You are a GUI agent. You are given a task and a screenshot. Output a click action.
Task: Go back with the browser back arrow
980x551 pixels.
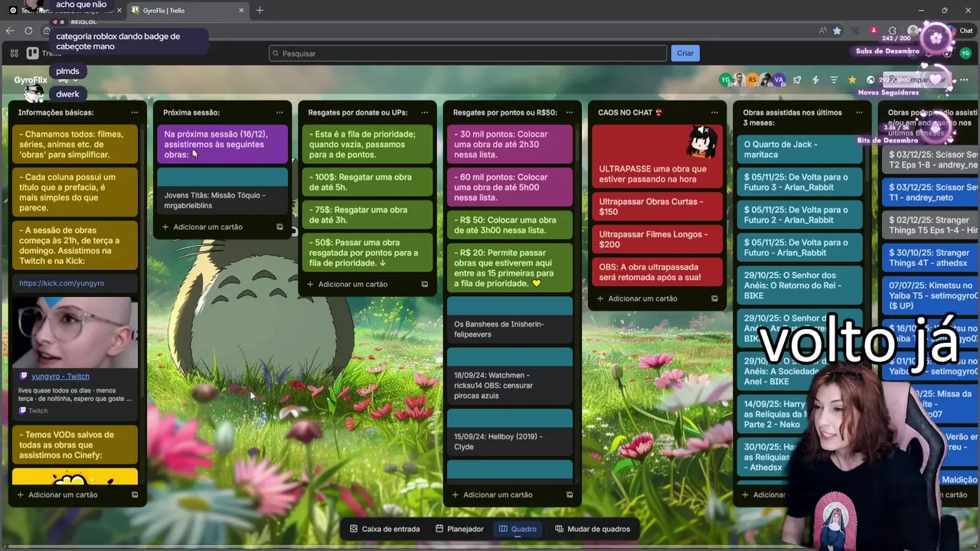point(10,31)
